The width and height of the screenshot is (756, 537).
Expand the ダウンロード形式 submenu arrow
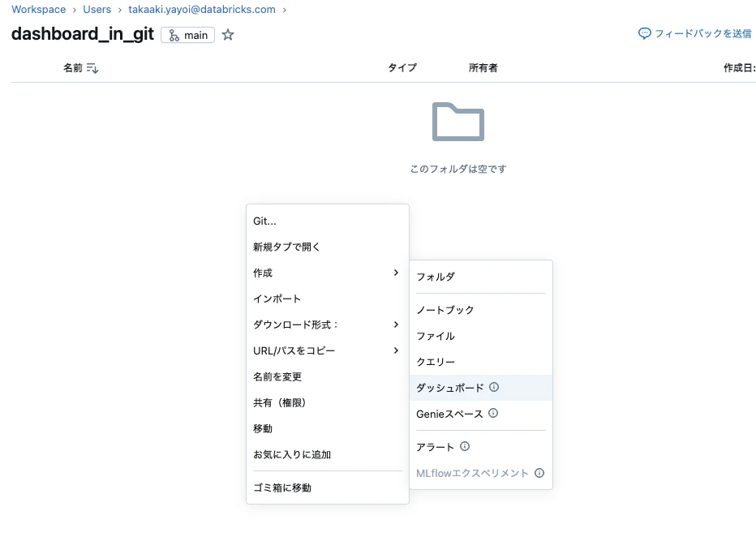pyautogui.click(x=396, y=324)
